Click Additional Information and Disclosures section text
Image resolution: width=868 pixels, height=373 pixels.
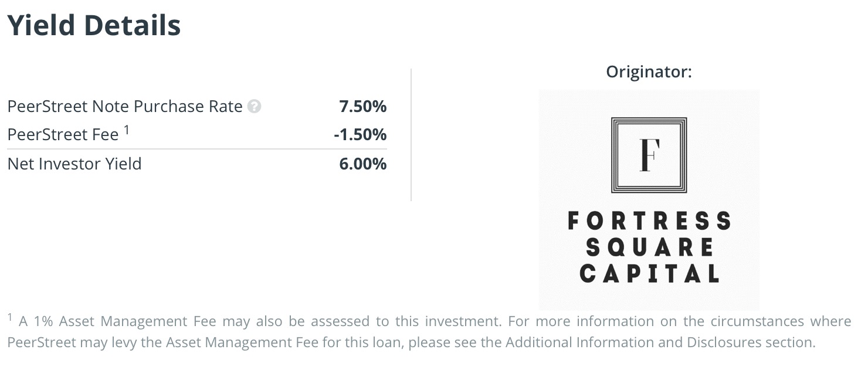point(660,343)
